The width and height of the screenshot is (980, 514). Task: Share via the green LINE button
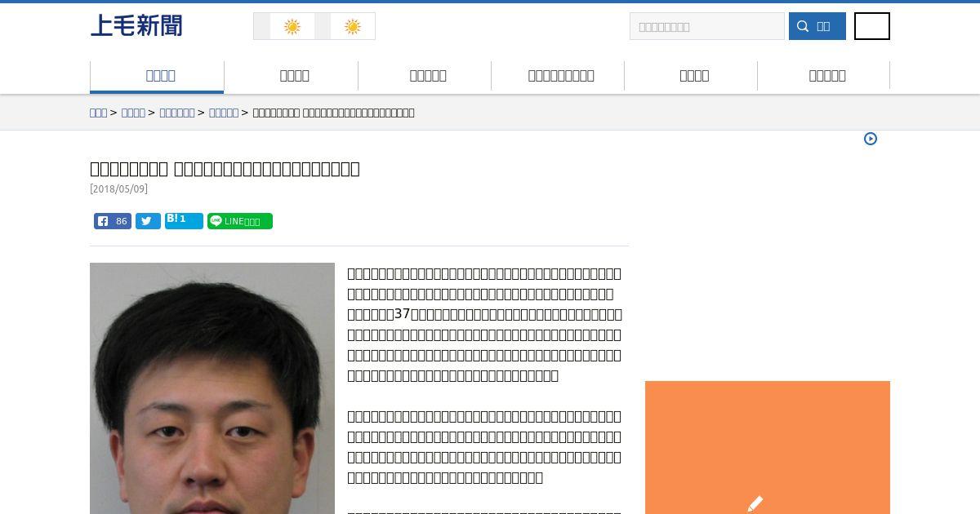(240, 221)
